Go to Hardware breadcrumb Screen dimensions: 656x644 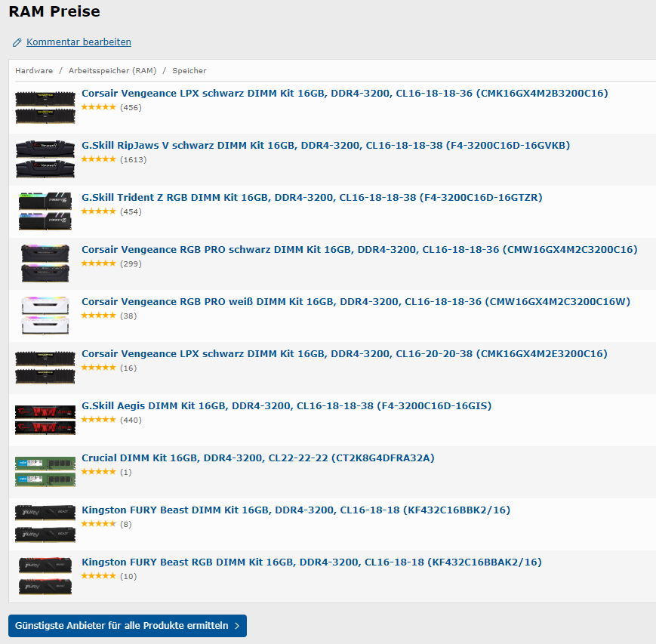coord(34,71)
